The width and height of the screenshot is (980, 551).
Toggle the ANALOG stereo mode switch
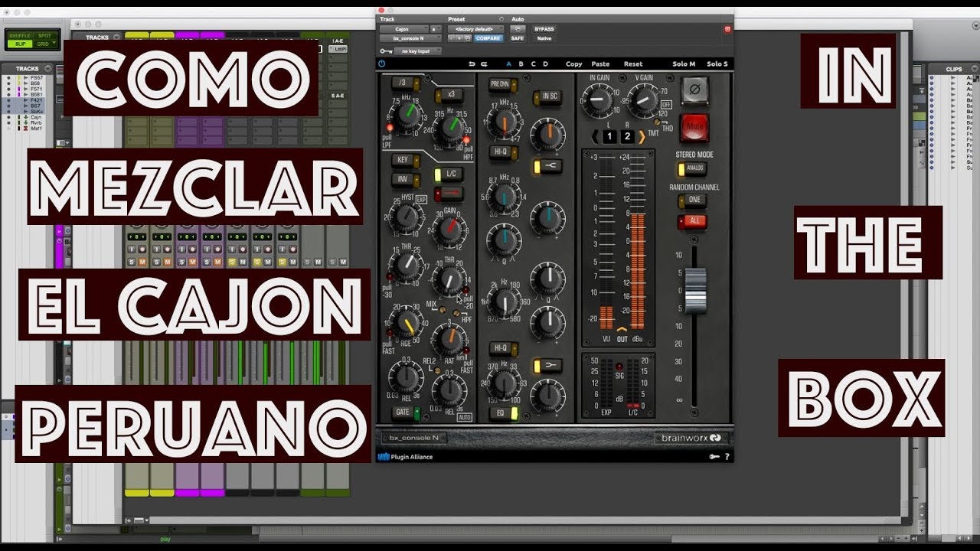tap(694, 168)
